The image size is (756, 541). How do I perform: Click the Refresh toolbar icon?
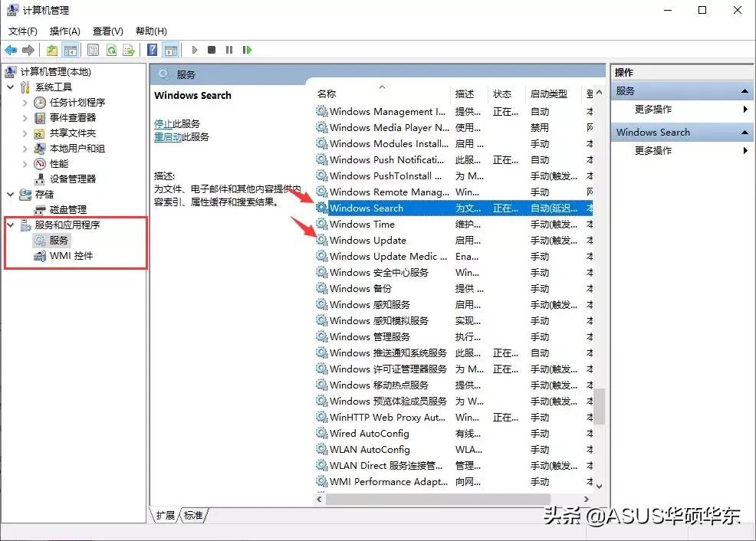pyautogui.click(x=111, y=51)
